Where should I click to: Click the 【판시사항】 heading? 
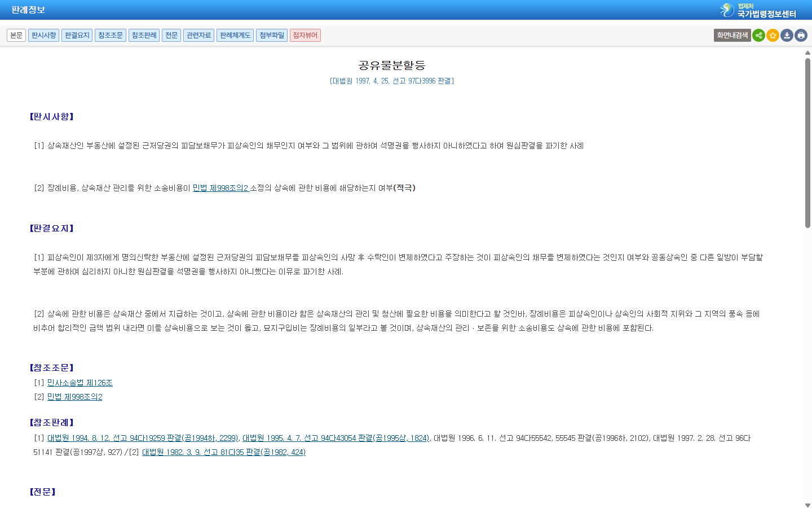pyautogui.click(x=52, y=117)
